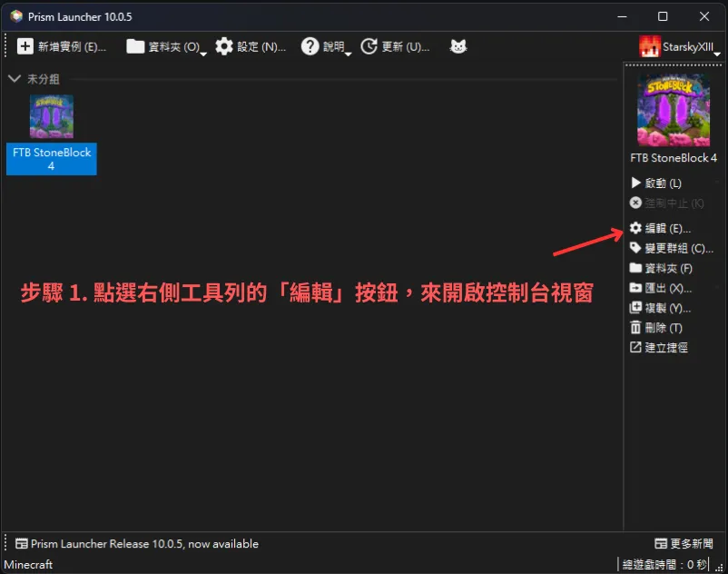The image size is (728, 574).
Task: Collapse the 未分組 group header
Action: (15, 79)
